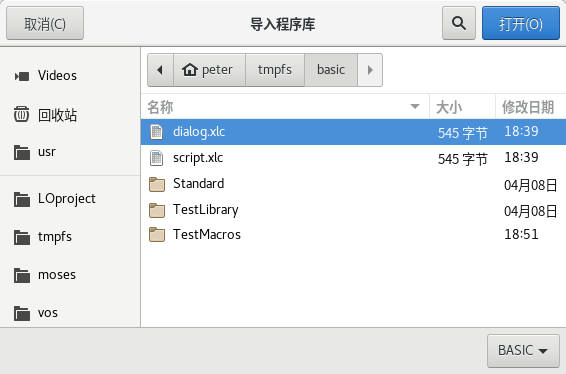Viewport: 566px width, 374px height.
Task: Select the TestMacros folder row
Action: tap(353, 235)
